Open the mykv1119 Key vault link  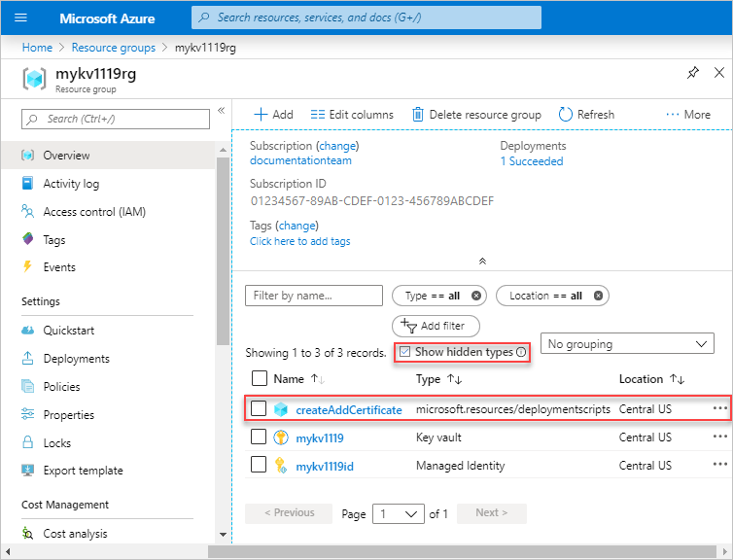319,437
